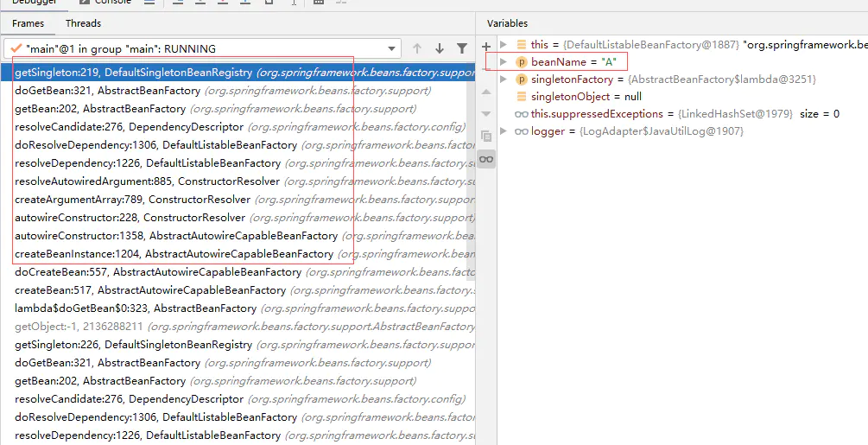The image size is (868, 445).
Task: Click the duplicate watch copy icon
Action: tap(486, 136)
